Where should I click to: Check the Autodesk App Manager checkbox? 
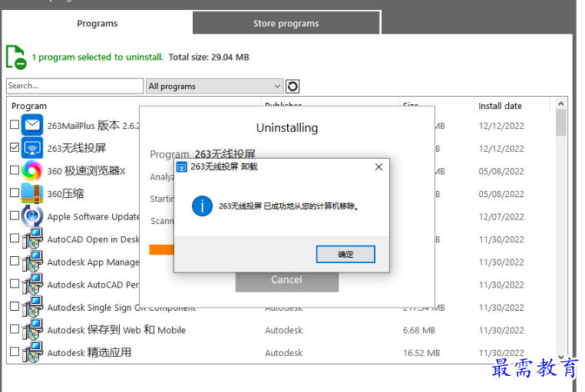pos(15,261)
